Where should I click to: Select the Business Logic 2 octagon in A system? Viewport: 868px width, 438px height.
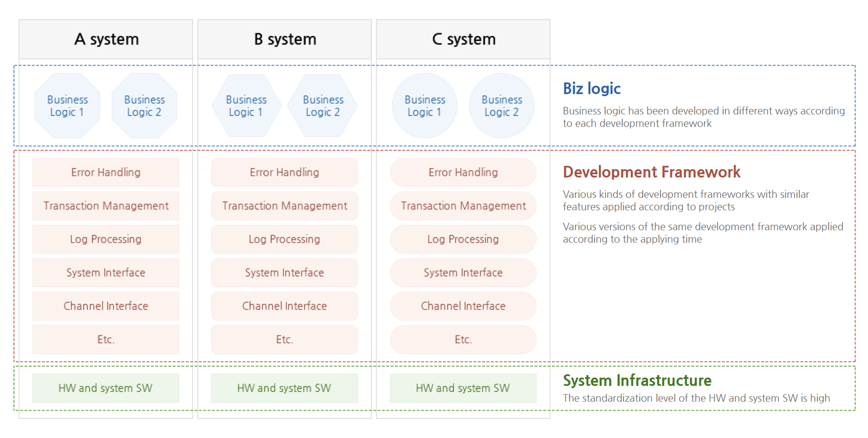pos(144,106)
